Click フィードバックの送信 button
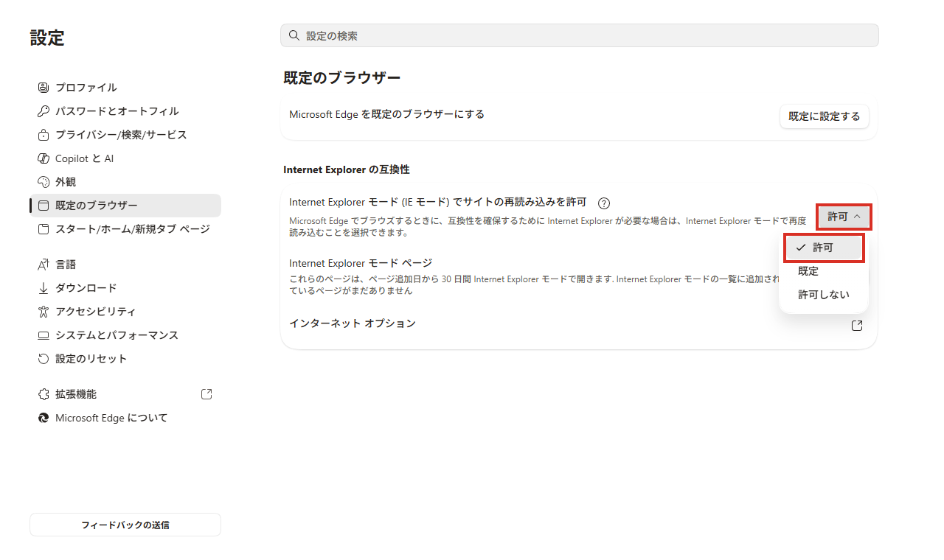Viewport: 944px width, 560px height. 125,525
